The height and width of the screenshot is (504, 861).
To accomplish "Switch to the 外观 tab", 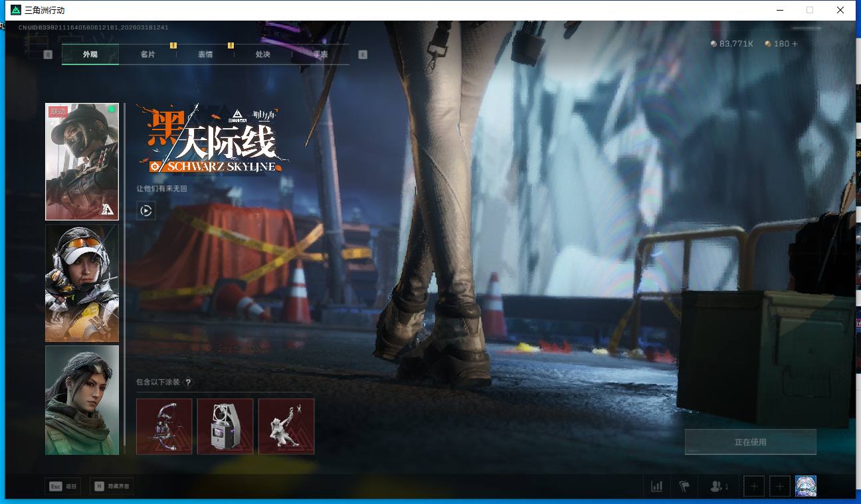I will (x=90, y=54).
